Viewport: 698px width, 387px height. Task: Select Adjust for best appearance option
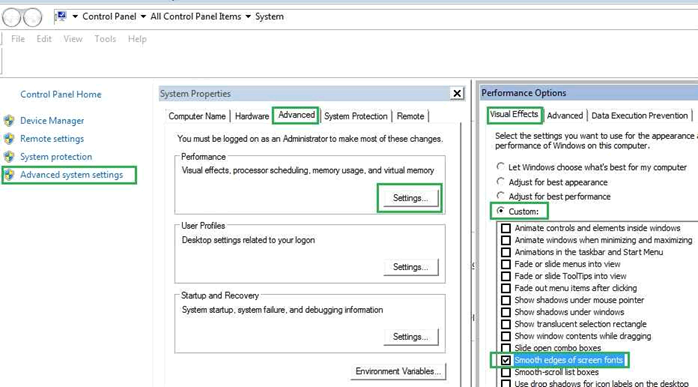click(552, 182)
